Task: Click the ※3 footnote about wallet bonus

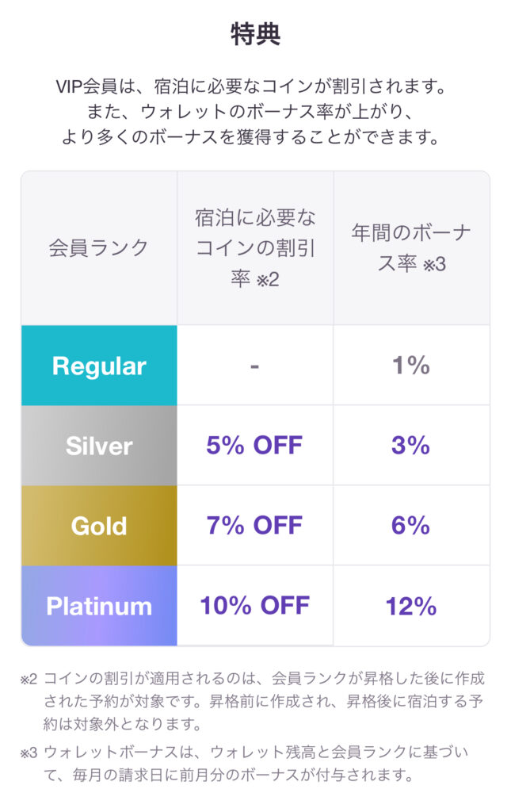Action: (x=244, y=764)
